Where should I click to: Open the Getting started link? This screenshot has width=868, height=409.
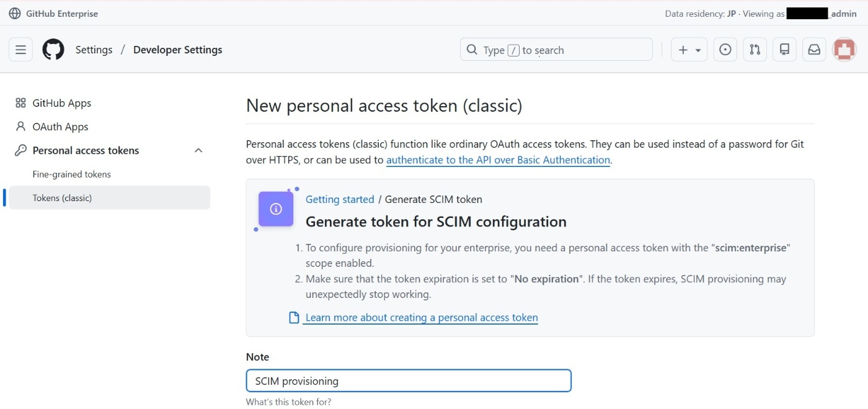(340, 199)
